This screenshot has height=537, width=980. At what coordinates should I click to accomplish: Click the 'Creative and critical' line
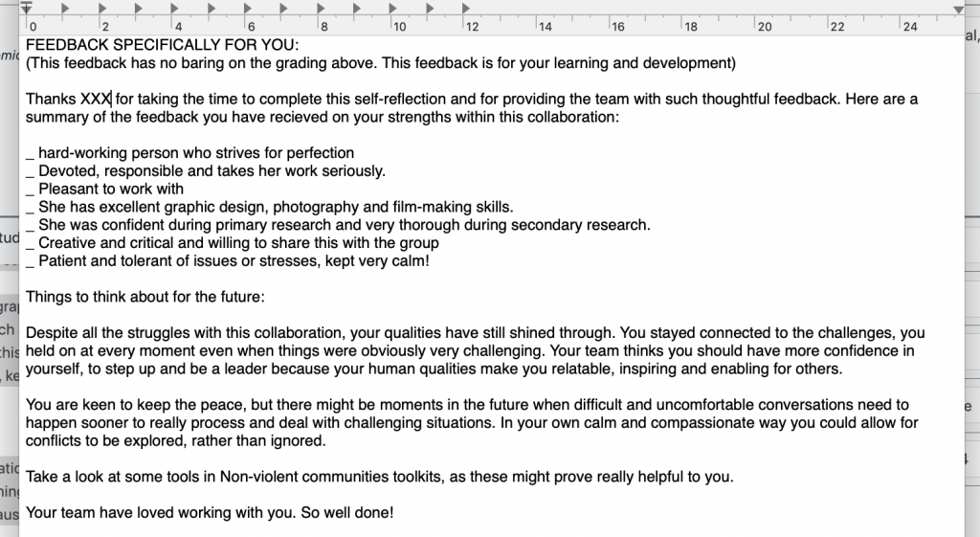pos(233,243)
